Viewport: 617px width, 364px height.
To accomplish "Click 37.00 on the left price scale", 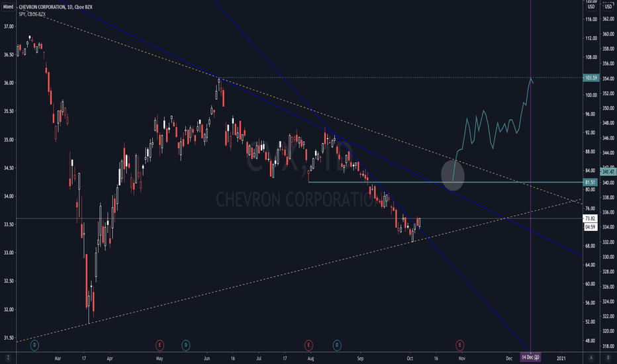I will (9, 26).
